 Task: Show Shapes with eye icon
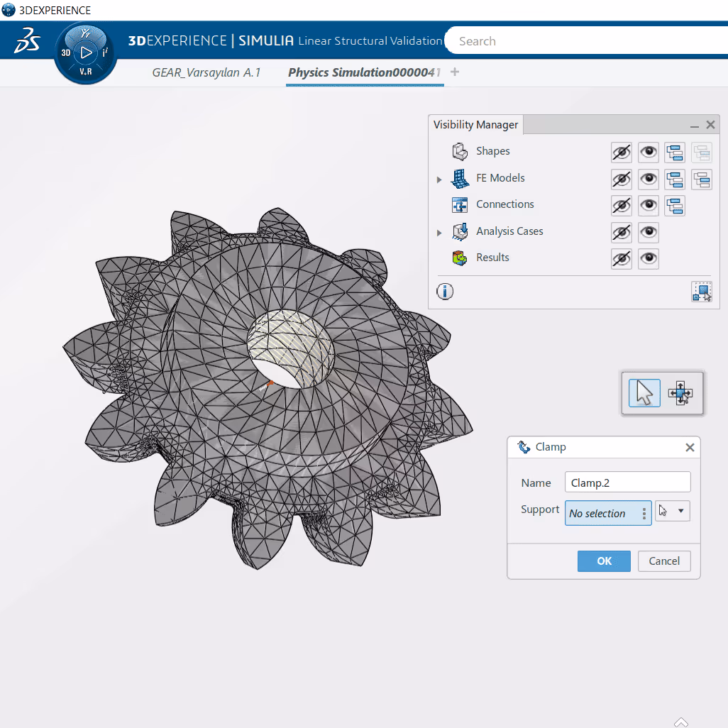tap(648, 153)
